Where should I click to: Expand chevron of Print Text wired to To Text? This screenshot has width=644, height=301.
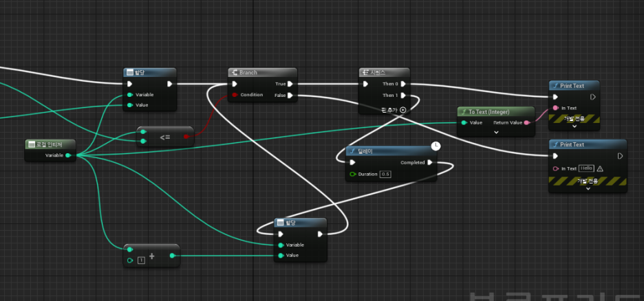[x=575, y=126]
